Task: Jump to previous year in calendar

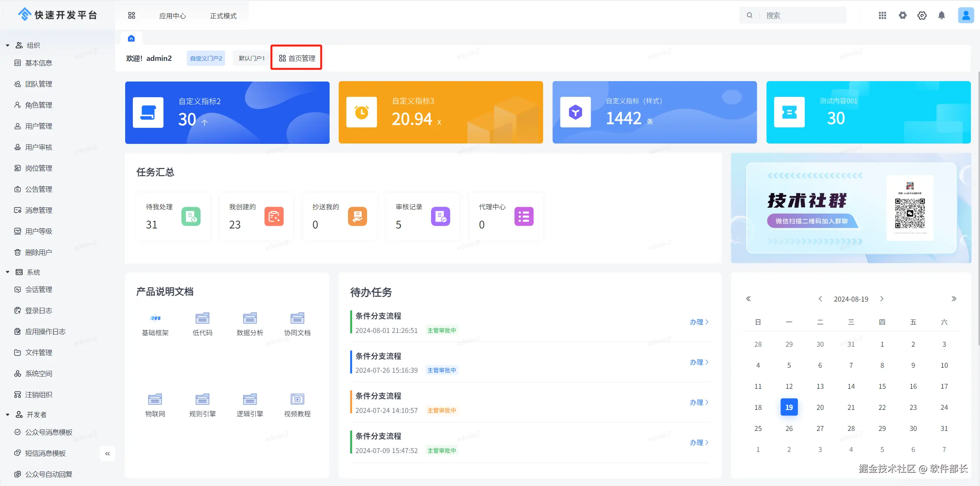Action: click(748, 299)
